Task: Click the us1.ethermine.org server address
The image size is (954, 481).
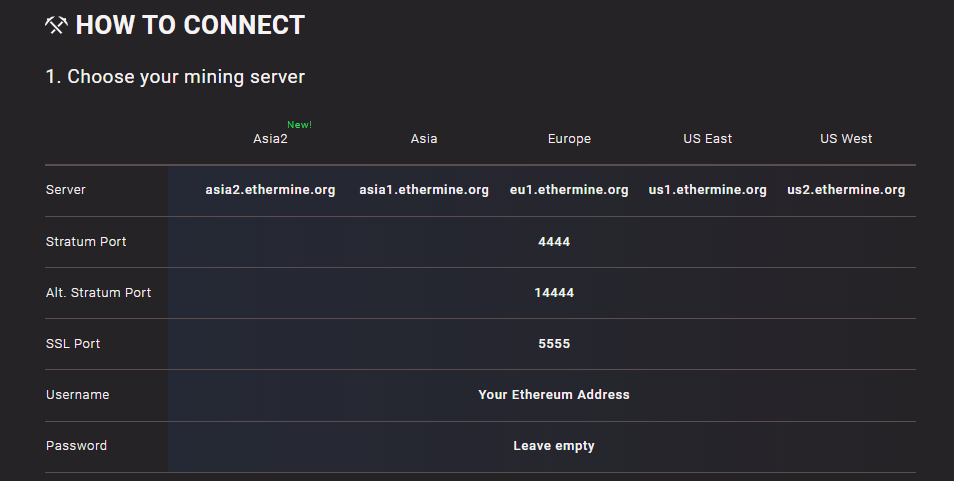Action: tap(708, 190)
